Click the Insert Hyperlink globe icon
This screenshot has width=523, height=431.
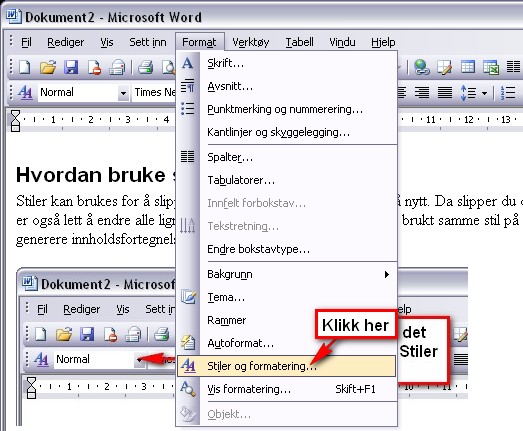click(421, 67)
